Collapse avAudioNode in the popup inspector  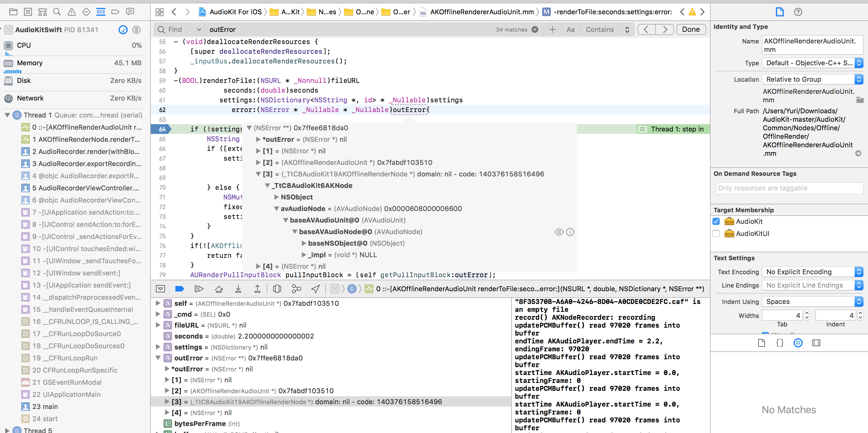tap(276, 209)
